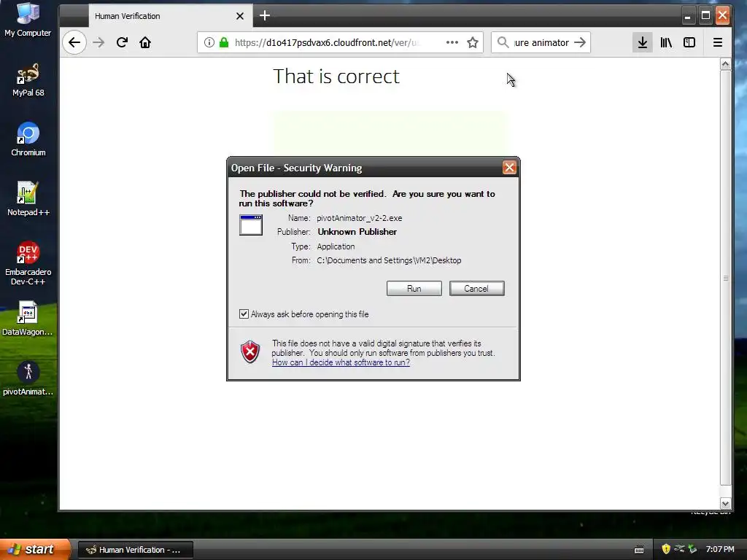Click the browser forward arrow
The image size is (747, 560).
(x=98, y=42)
